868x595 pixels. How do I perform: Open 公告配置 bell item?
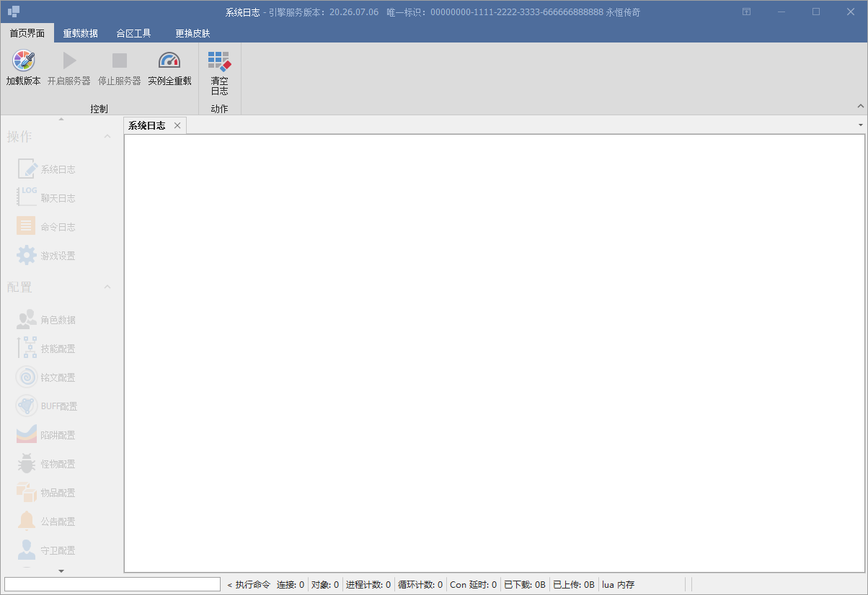click(x=46, y=522)
